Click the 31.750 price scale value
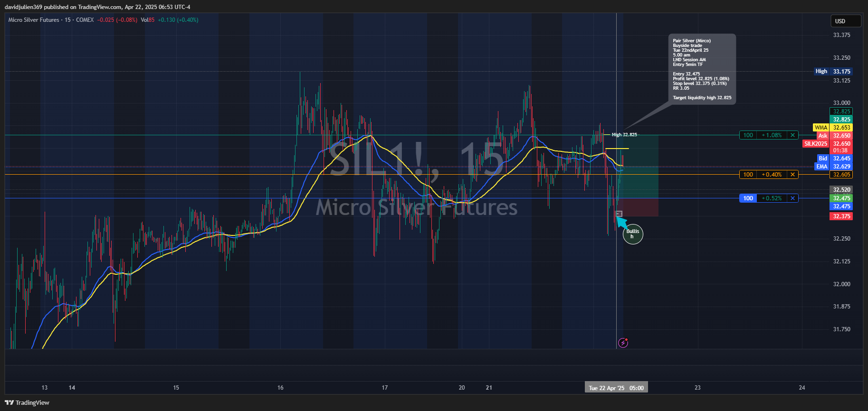 tap(841, 329)
